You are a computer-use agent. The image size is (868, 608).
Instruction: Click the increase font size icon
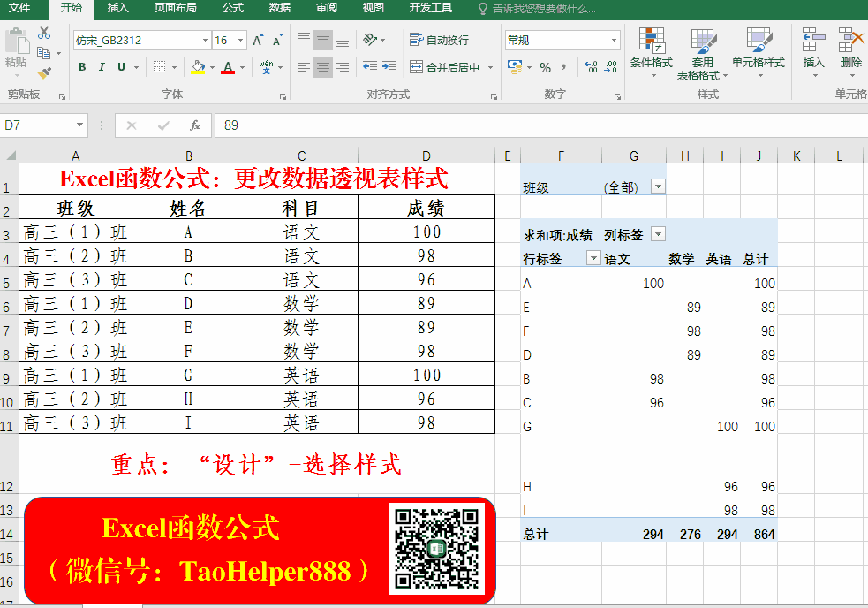point(258,41)
